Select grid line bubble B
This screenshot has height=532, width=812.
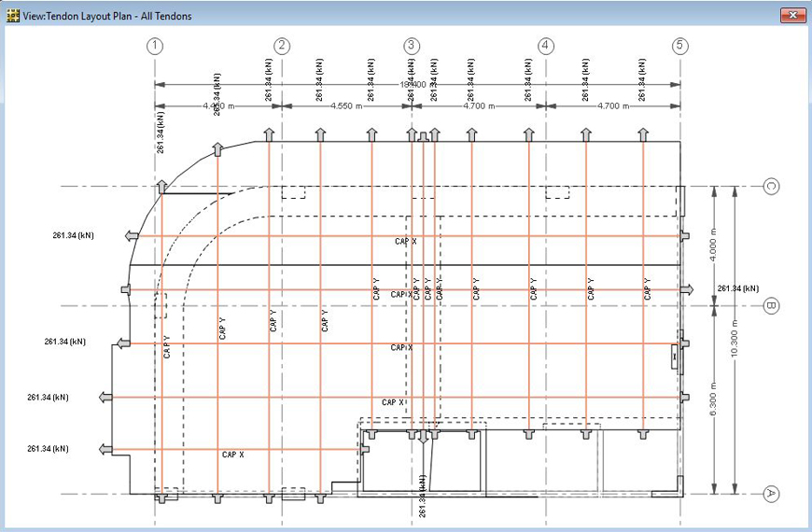coord(771,305)
